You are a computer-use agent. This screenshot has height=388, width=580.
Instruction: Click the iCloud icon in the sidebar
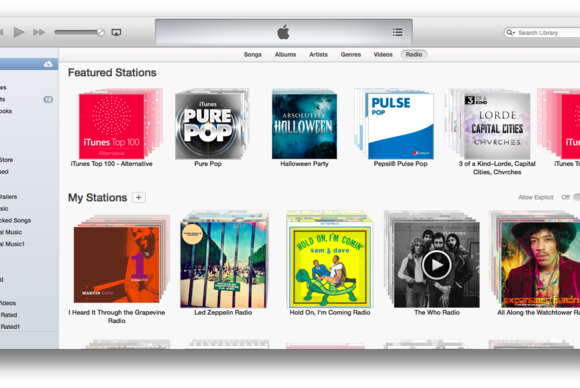pos(48,64)
